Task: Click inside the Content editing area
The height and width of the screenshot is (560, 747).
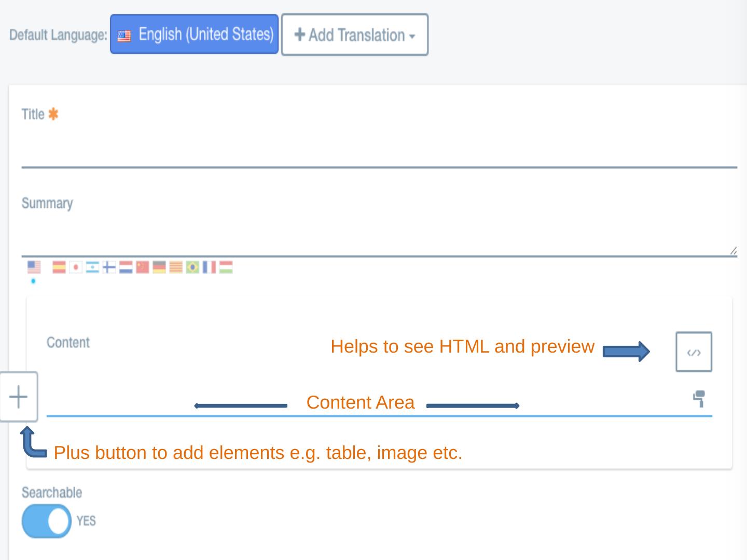Action: 363,402
